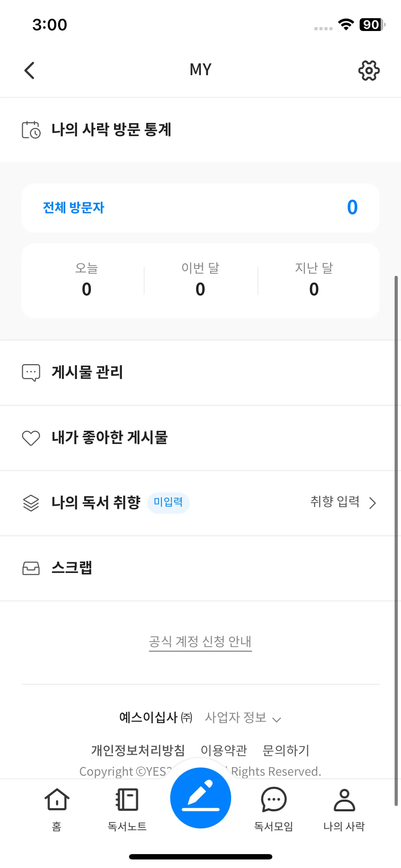The image size is (401, 868).
Task: Open settings via gear icon
Action: coord(369,70)
